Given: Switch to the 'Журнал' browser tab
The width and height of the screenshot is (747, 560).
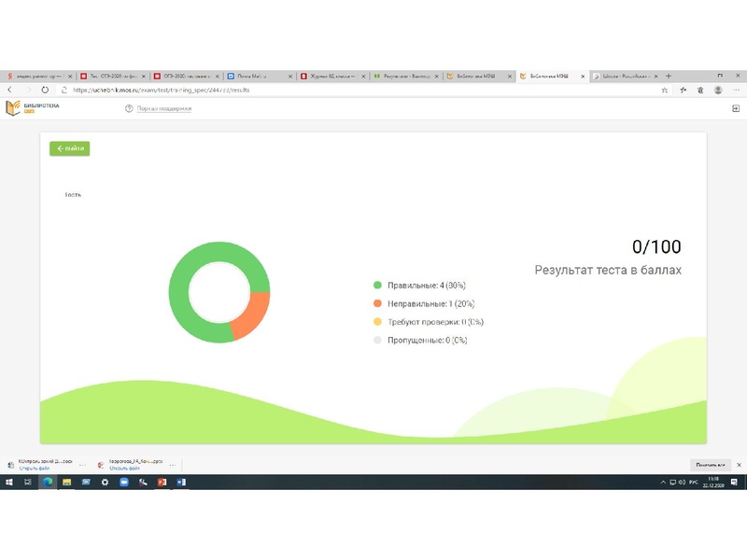Looking at the screenshot, I should click(331, 76).
